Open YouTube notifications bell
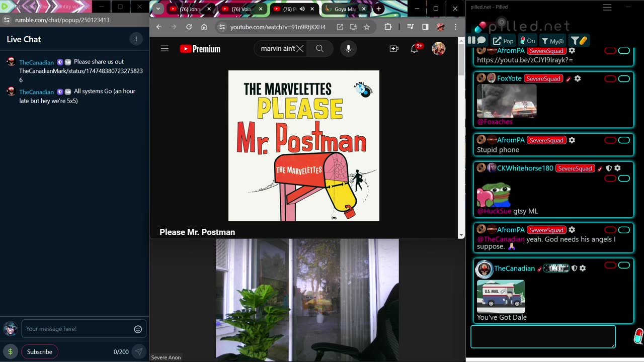 [x=415, y=49]
